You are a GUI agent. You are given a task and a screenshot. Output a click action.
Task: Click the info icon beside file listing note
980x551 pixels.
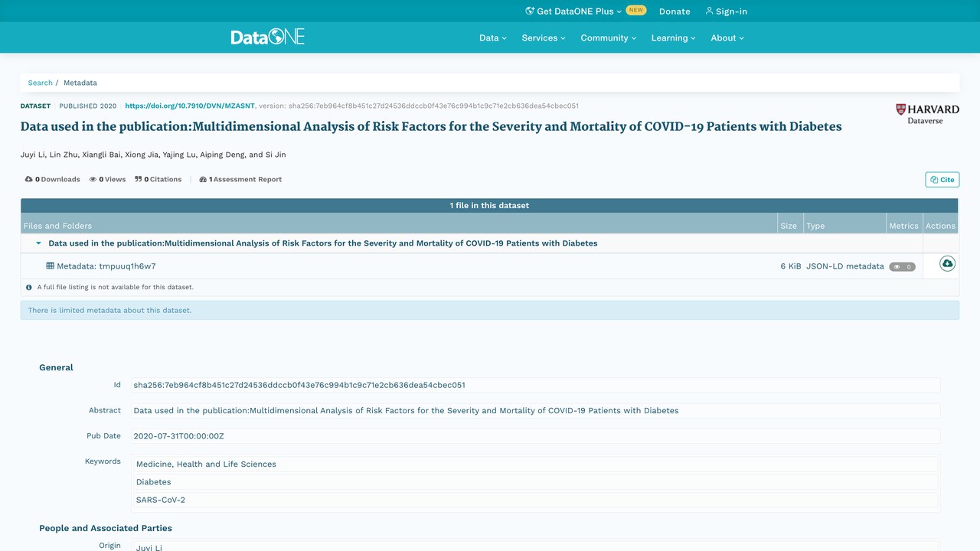pos(29,288)
